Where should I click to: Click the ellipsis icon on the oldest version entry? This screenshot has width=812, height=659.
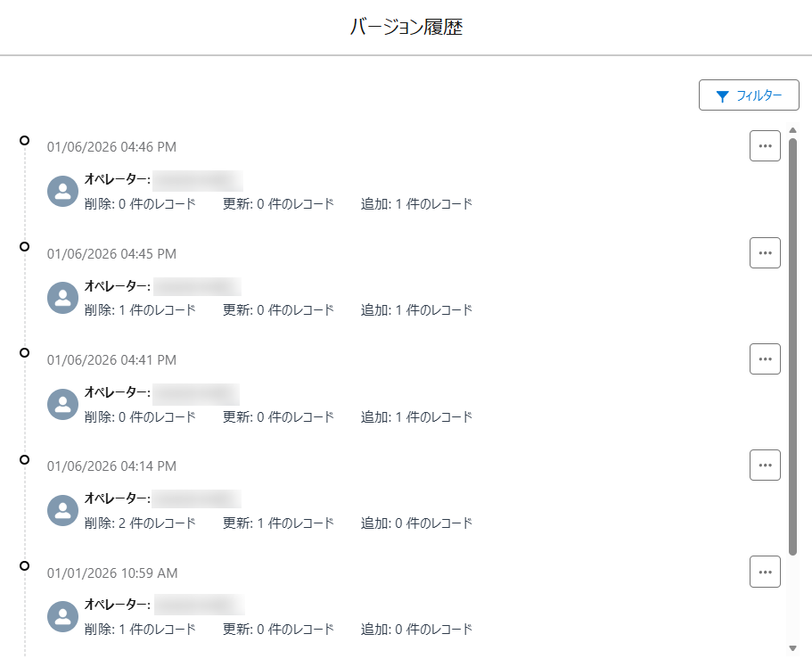[x=764, y=571]
